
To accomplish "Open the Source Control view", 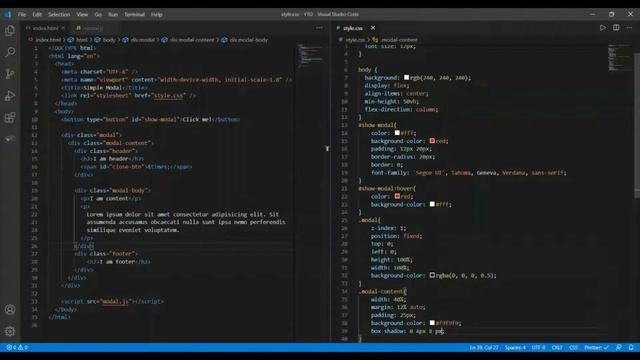I will click(x=10, y=74).
